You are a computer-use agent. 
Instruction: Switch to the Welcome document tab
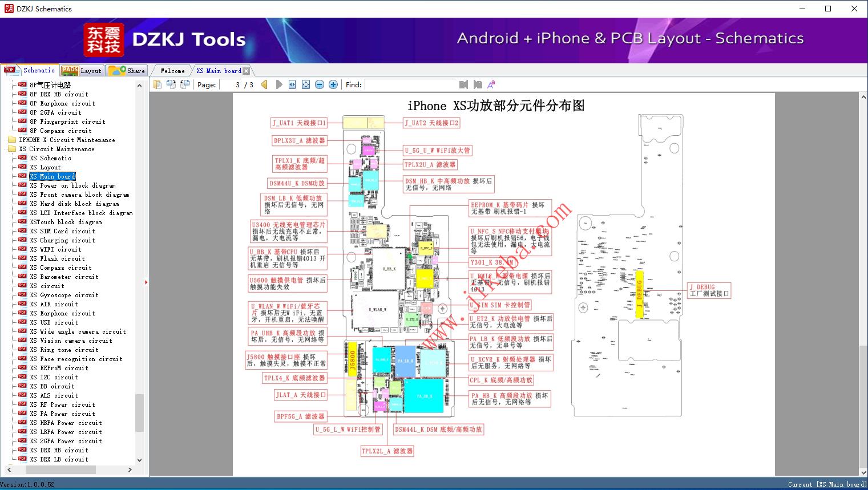pos(172,71)
